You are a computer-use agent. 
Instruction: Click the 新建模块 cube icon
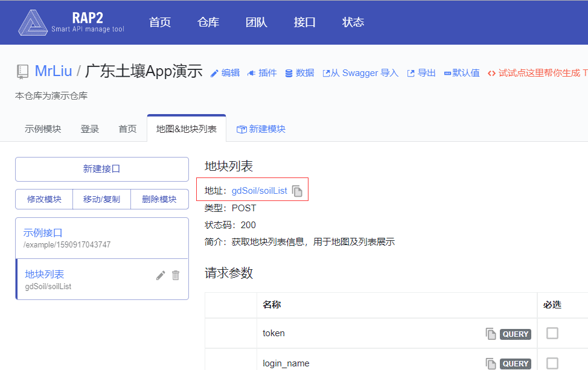(x=241, y=129)
